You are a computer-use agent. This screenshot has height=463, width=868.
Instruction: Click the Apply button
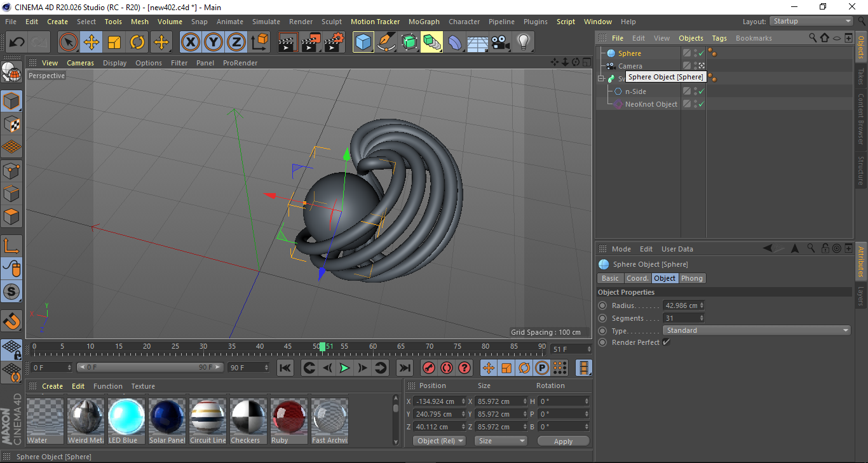(563, 441)
